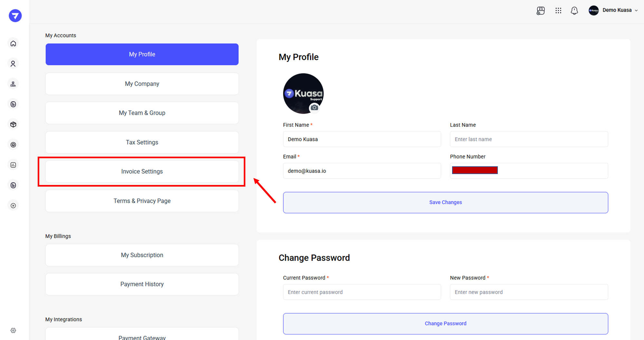
Task: Focus the Current Password field
Action: tap(362, 292)
